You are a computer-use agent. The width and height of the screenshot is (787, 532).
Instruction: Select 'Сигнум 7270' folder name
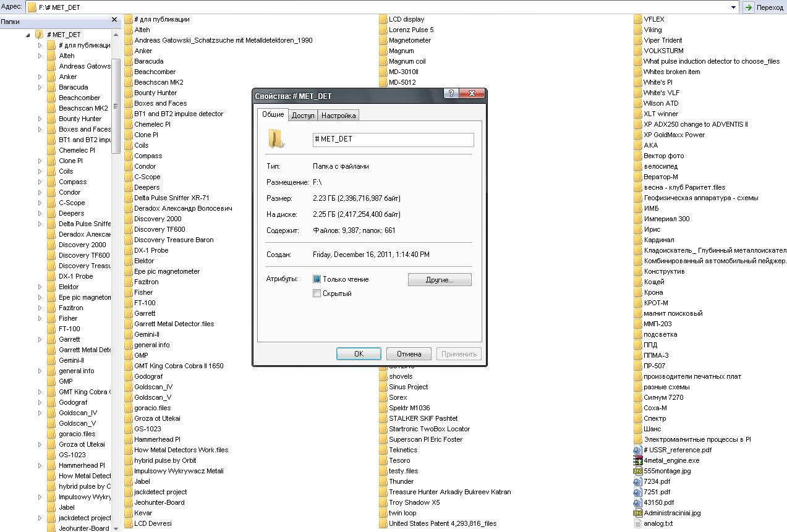pyautogui.click(x=663, y=397)
